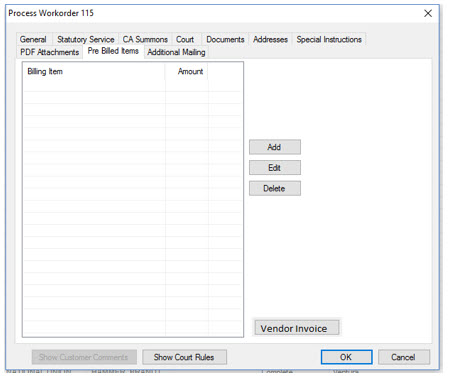Open the Addresses tab
The height and width of the screenshot is (376, 449).
click(270, 39)
